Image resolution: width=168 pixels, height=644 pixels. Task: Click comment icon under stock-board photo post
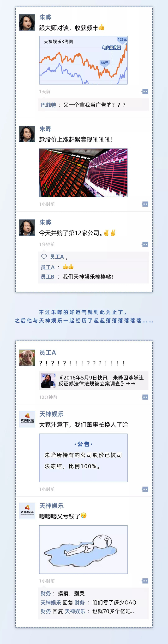[145, 204]
